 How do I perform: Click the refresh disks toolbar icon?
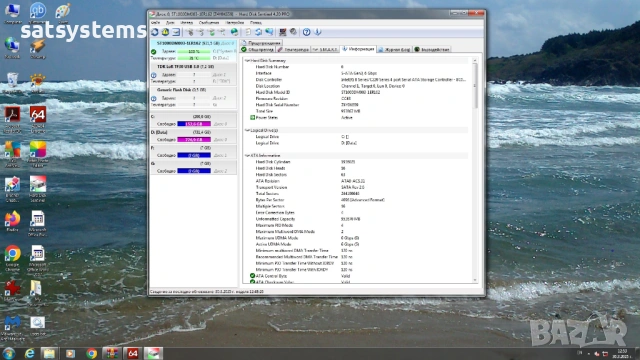coord(155,32)
